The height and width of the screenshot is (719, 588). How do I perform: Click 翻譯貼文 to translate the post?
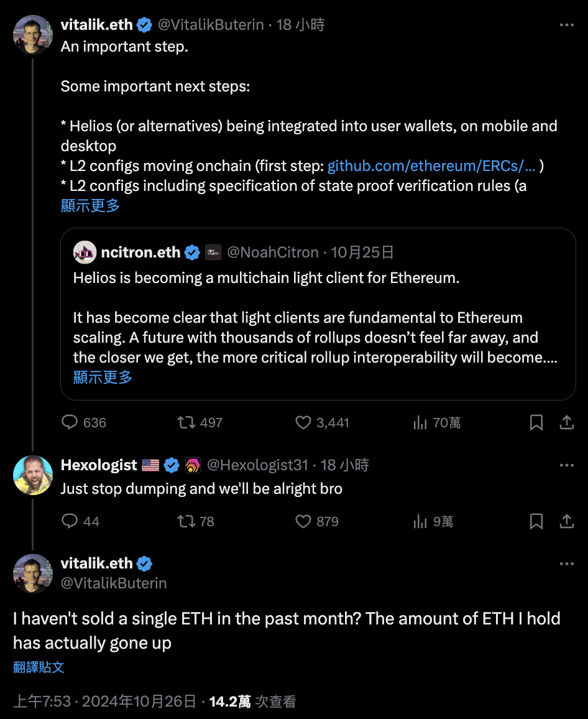point(39,667)
